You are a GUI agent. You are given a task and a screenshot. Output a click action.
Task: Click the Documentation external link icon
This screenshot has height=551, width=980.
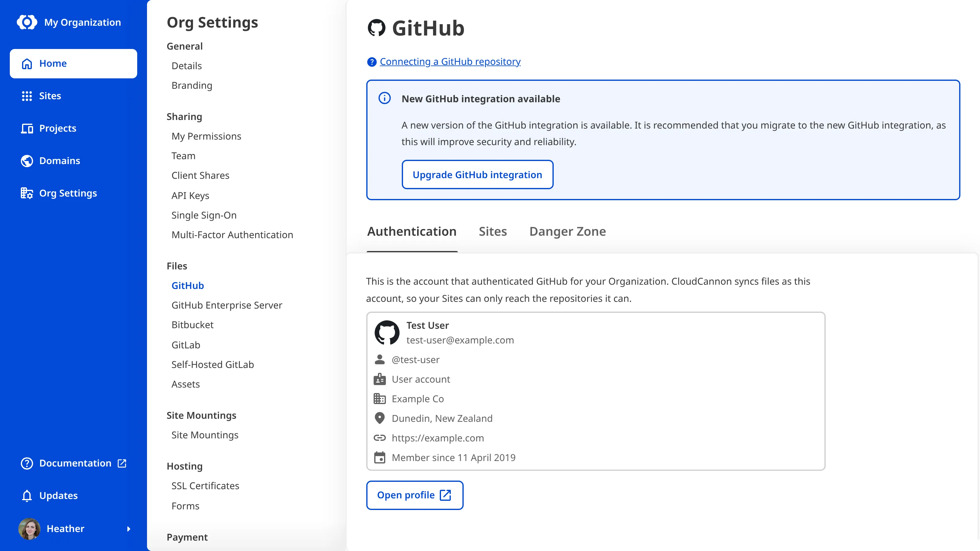tap(122, 463)
